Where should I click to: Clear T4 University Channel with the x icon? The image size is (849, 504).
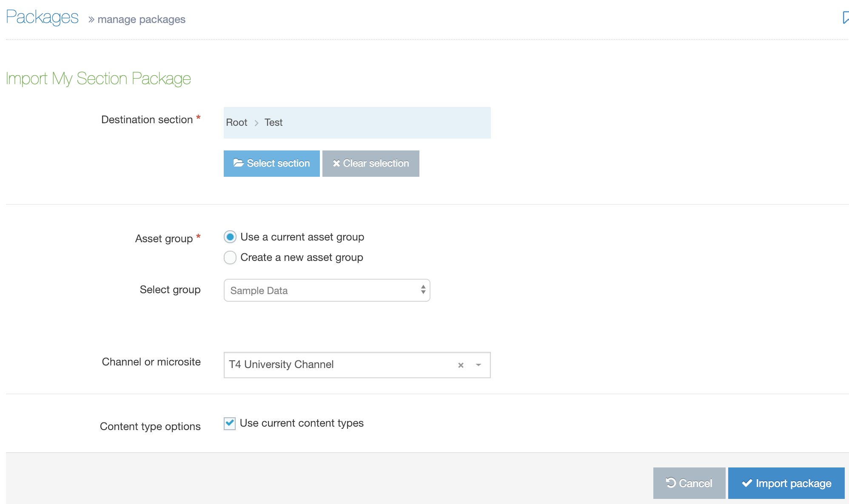tap(461, 365)
